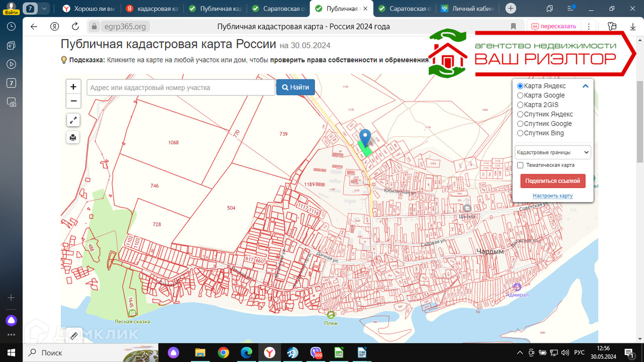Select Карта Google radio option
This screenshot has width=644, height=362.
tap(520, 96)
